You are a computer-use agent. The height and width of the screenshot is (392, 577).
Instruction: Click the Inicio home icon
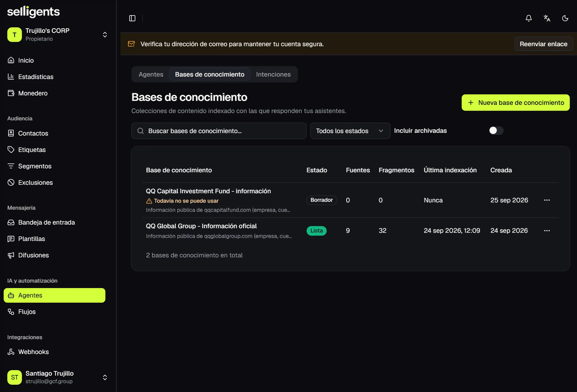tap(11, 60)
